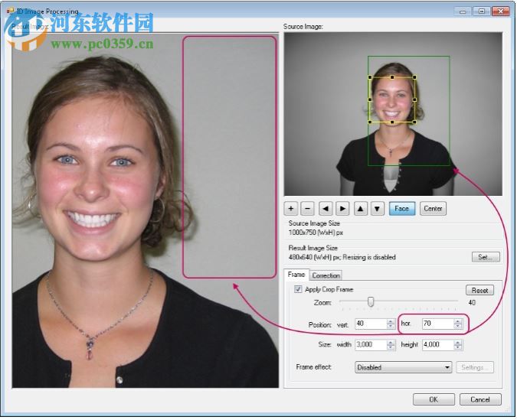Decrease vert. position with down spinner
Viewport: 517px width, 420px height.
(391, 327)
